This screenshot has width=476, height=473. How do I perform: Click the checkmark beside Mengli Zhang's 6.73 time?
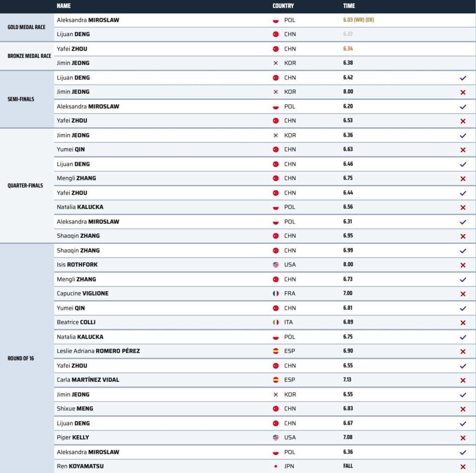tap(463, 280)
